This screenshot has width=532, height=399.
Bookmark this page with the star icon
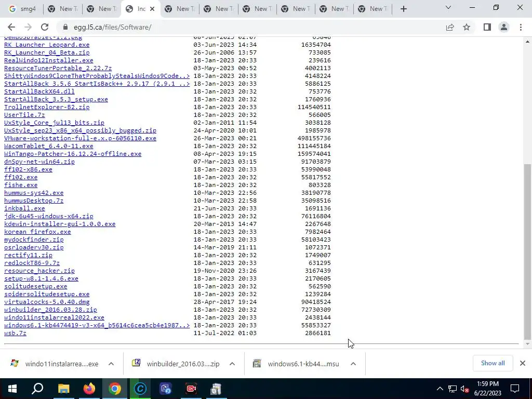click(467, 27)
